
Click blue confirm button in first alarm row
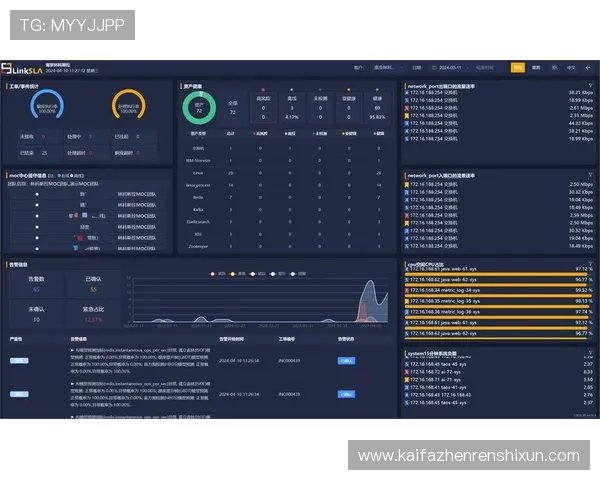(347, 359)
